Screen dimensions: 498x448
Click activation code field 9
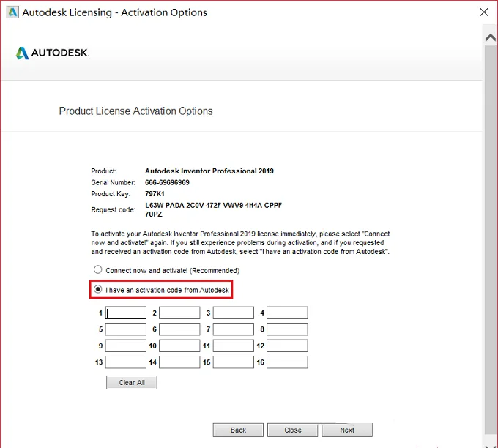[x=126, y=346]
